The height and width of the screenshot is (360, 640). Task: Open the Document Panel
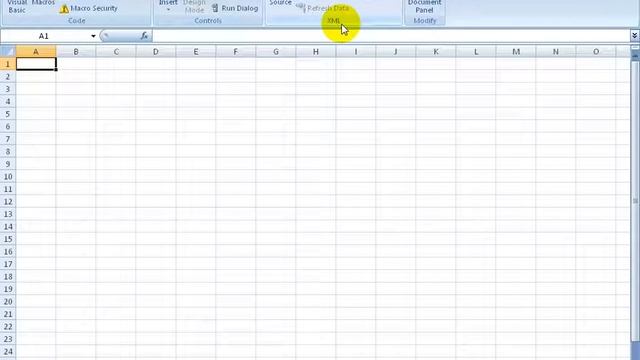pos(424,7)
